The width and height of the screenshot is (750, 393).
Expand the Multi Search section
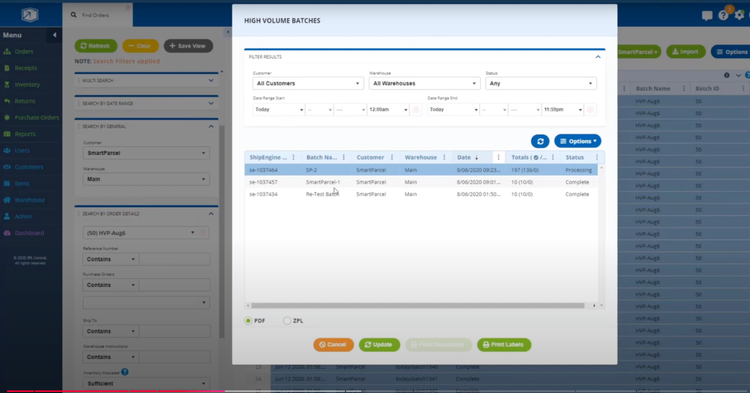coord(211,80)
